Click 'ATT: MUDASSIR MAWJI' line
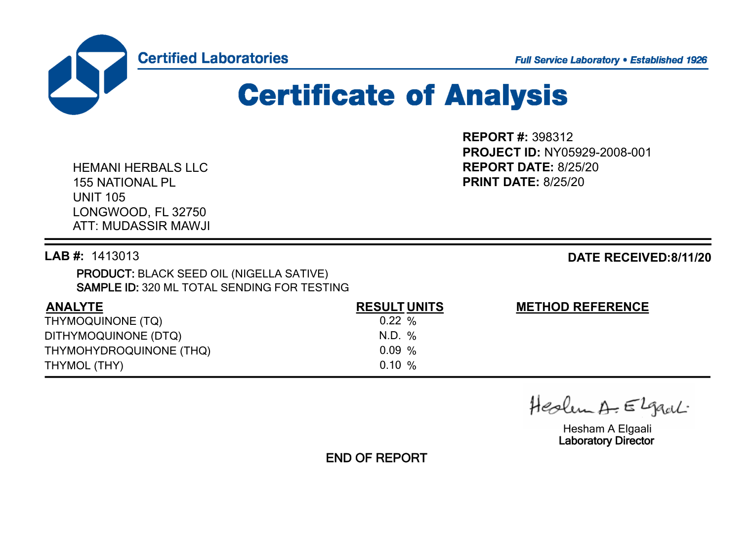 click(x=141, y=226)
